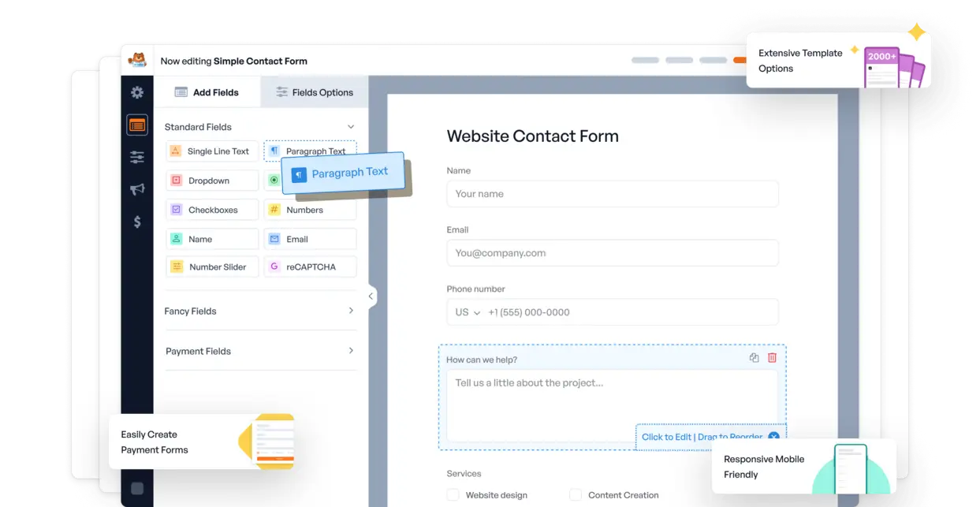Screen dimensions: 980x507
Task: Add a Dropdown field
Action: [x=212, y=181]
